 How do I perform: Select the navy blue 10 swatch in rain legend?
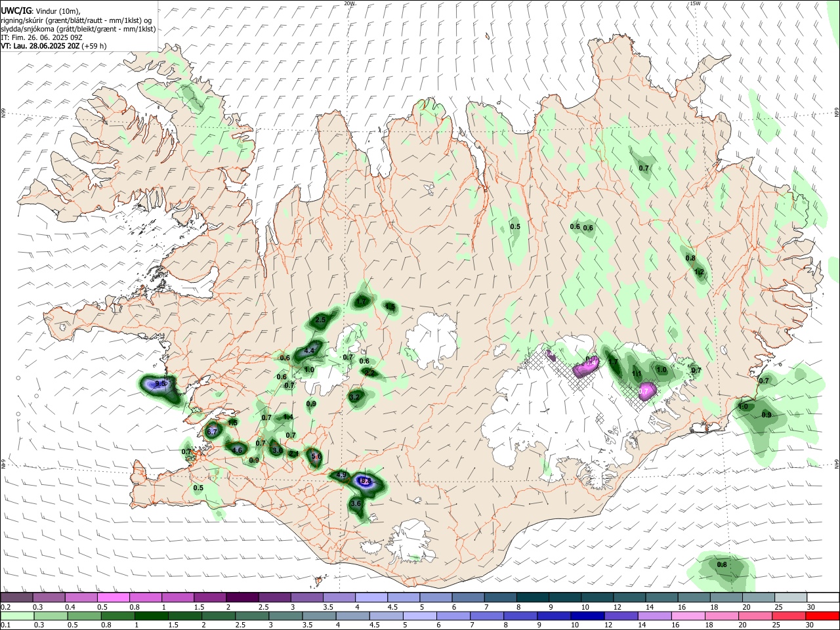pyautogui.click(x=588, y=616)
